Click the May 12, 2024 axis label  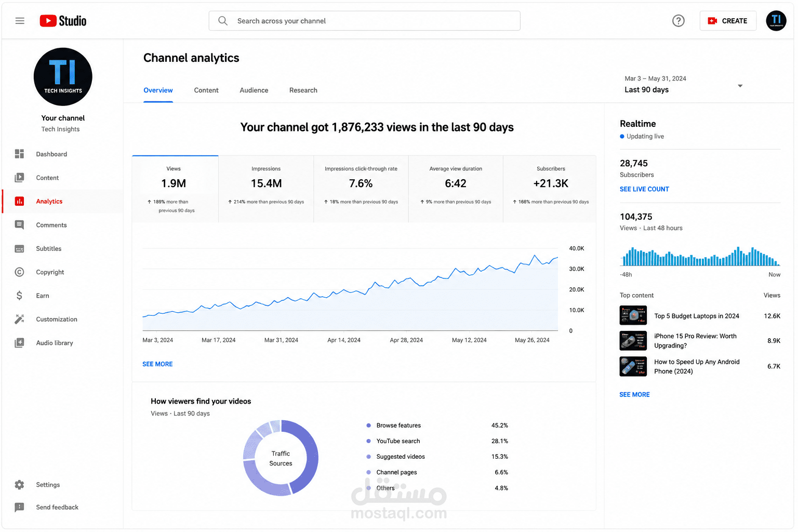(x=469, y=340)
